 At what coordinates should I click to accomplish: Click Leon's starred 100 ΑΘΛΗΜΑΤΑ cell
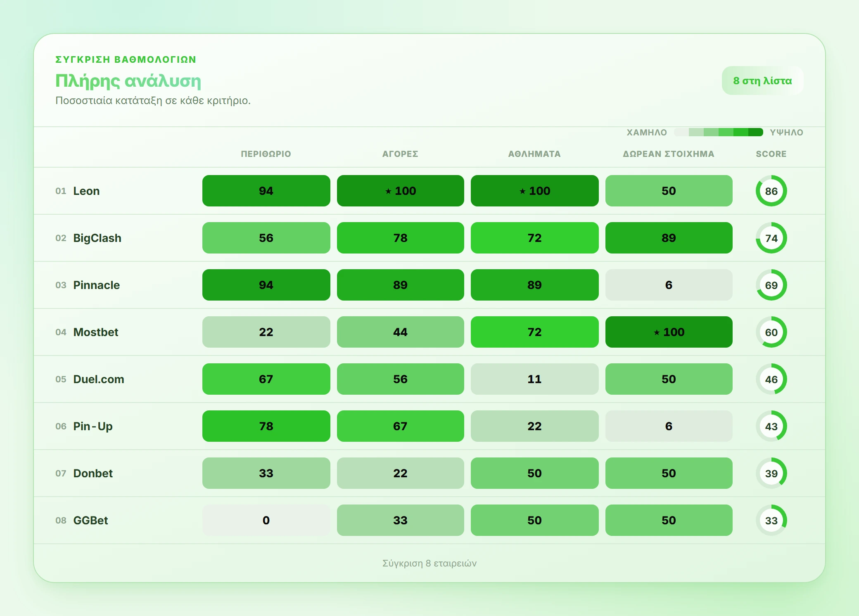point(534,191)
